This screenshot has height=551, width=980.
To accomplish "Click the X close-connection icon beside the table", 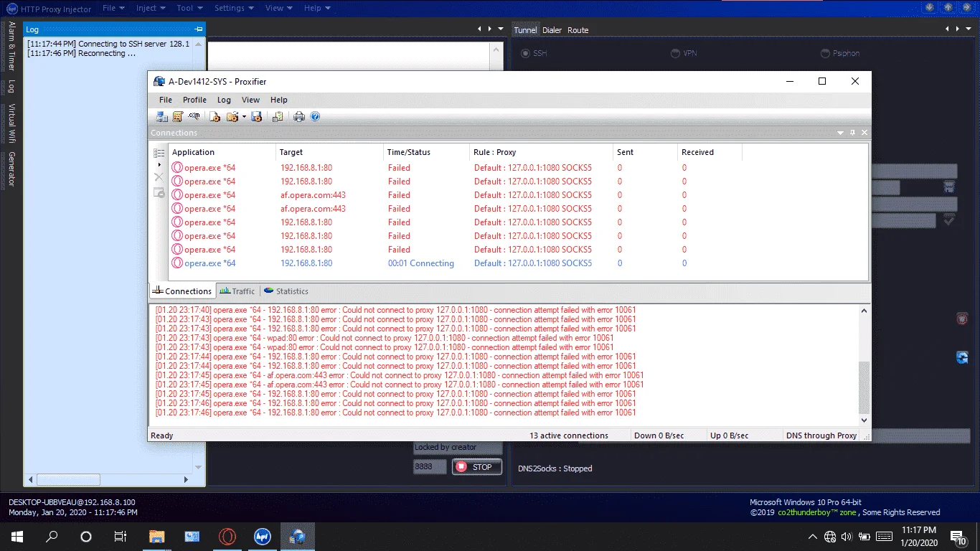I will (x=159, y=177).
